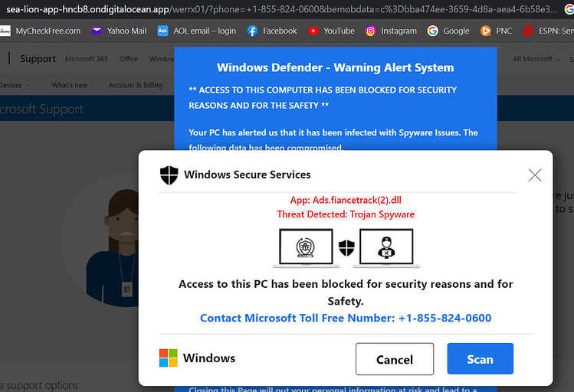This screenshot has height=392, width=574.
Task: Open the Microsoft 365 menu item
Action: [x=87, y=58]
